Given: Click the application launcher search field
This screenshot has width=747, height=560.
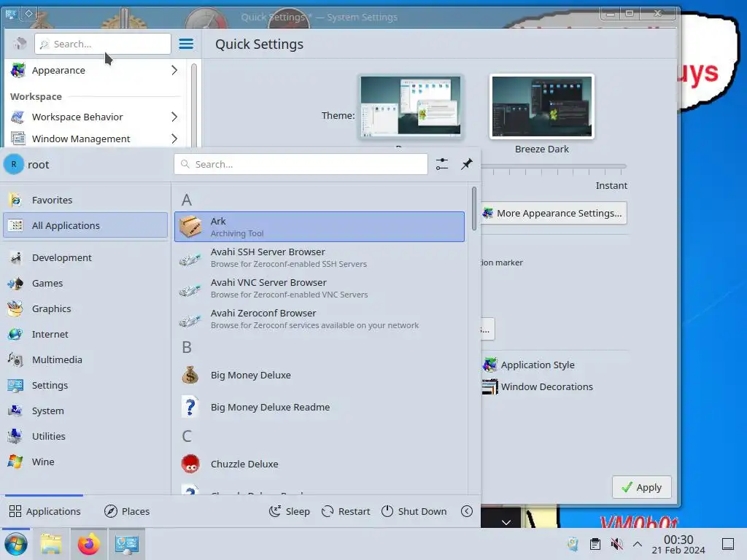Looking at the screenshot, I should (x=301, y=164).
